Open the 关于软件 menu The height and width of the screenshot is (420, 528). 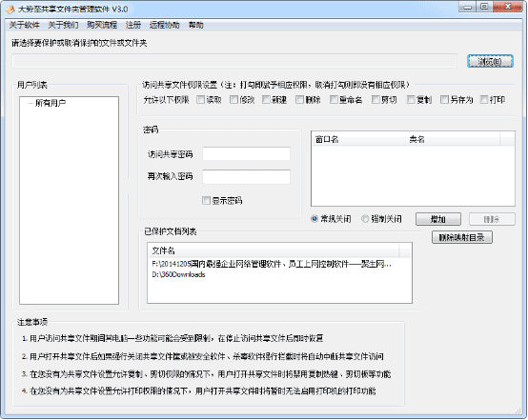[x=24, y=25]
